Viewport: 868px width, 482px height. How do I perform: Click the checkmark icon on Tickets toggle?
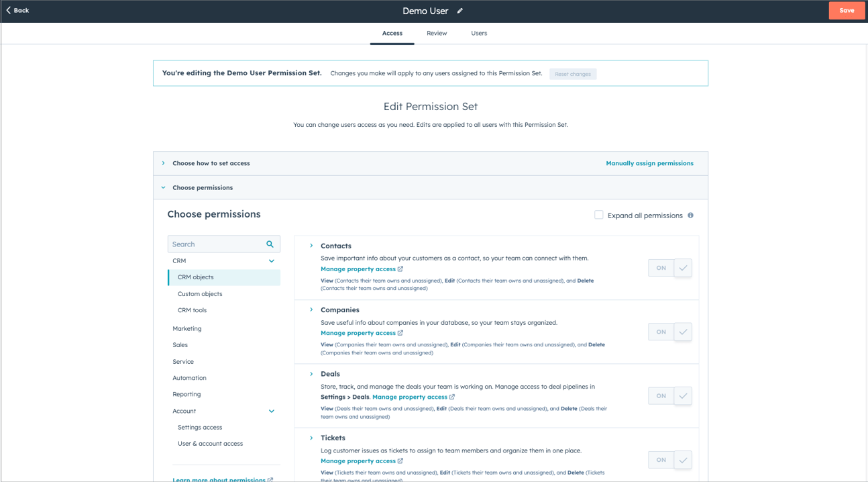(683, 460)
